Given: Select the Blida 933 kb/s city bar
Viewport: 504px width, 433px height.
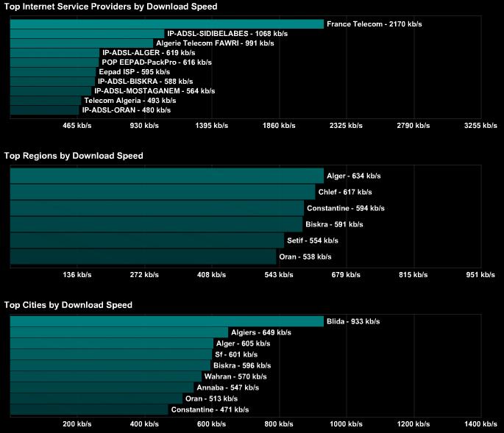Looking at the screenshot, I should coord(167,321).
